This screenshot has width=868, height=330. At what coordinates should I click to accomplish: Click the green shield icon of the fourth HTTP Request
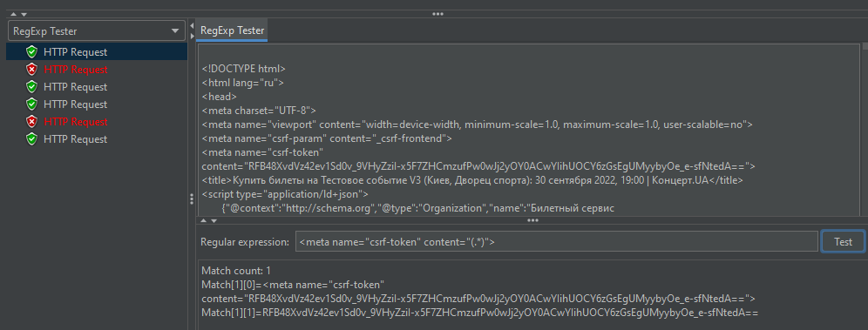32,104
